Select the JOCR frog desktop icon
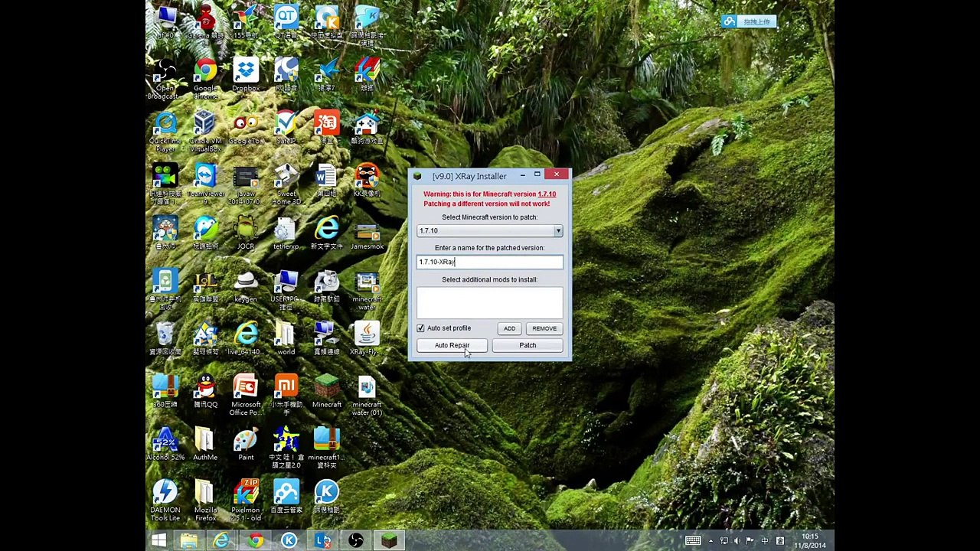The height and width of the screenshot is (551, 980). pos(246,233)
